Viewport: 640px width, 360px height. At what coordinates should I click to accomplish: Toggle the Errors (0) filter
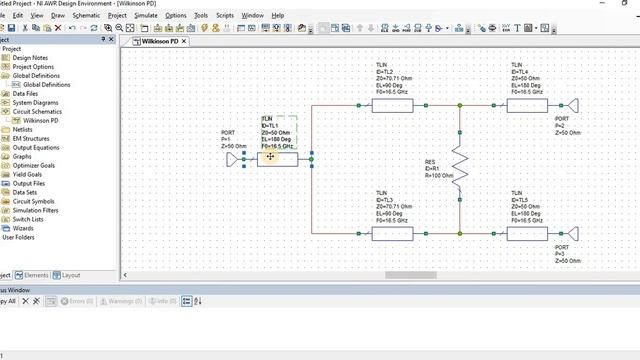[77, 301]
